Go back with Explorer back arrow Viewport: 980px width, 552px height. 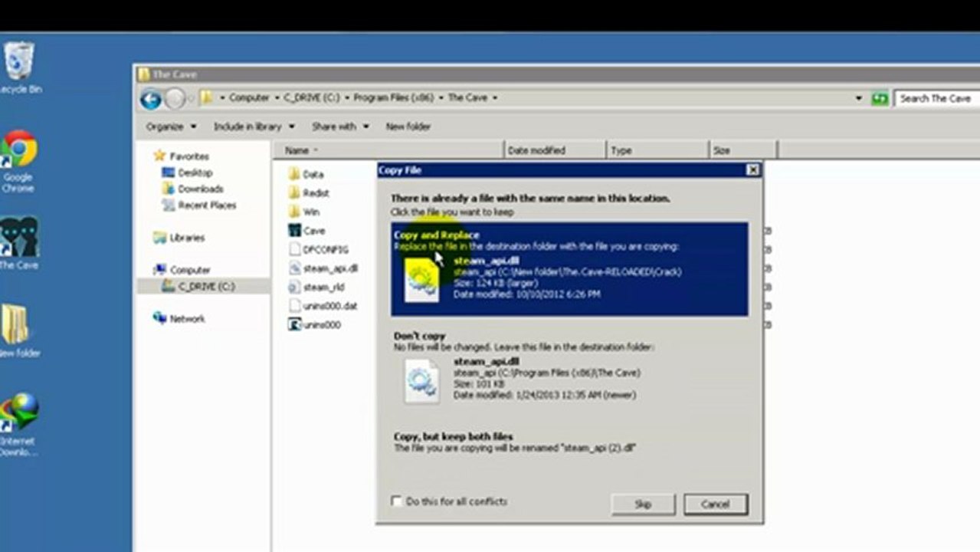tap(151, 98)
